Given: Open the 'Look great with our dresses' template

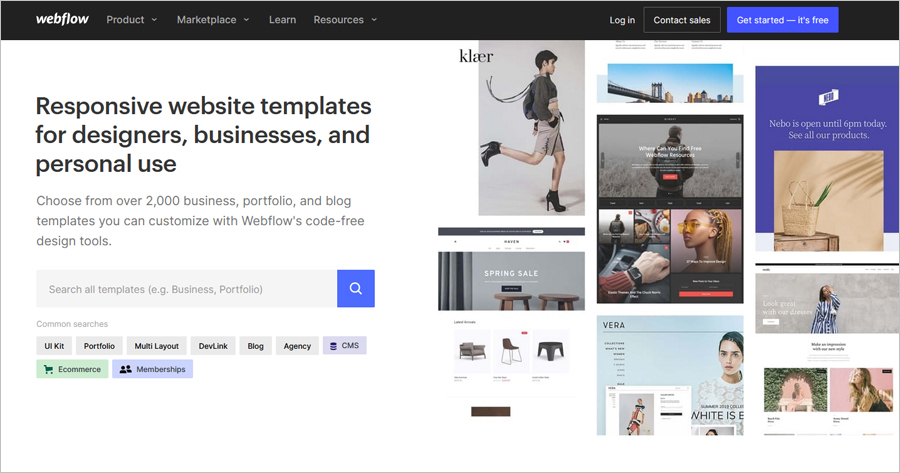Looking at the screenshot, I should (827, 349).
